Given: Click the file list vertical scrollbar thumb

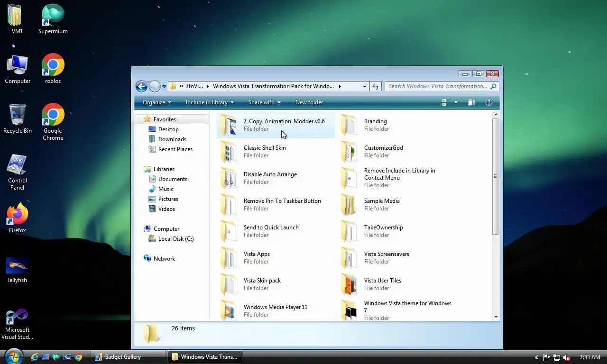Looking at the screenshot, I should pyautogui.click(x=496, y=176).
